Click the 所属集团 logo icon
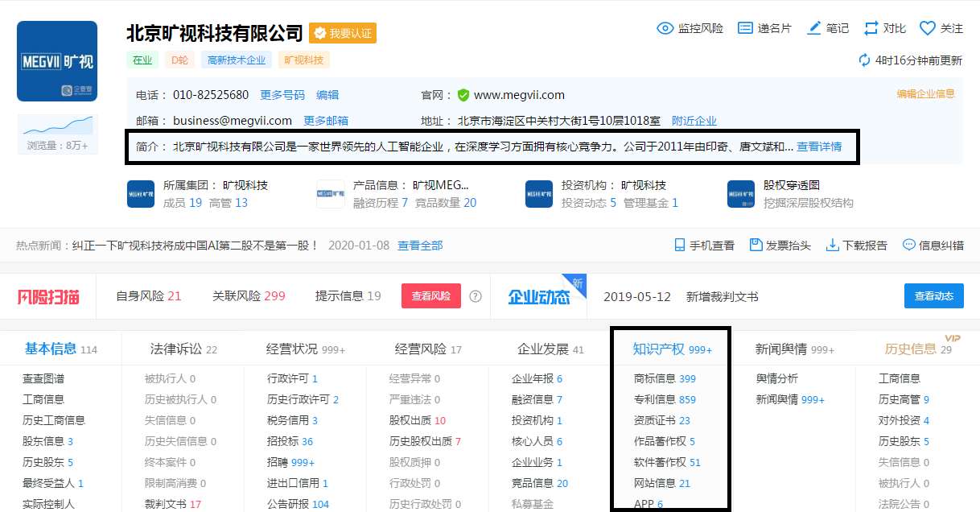This screenshot has width=980, height=512. point(141,194)
